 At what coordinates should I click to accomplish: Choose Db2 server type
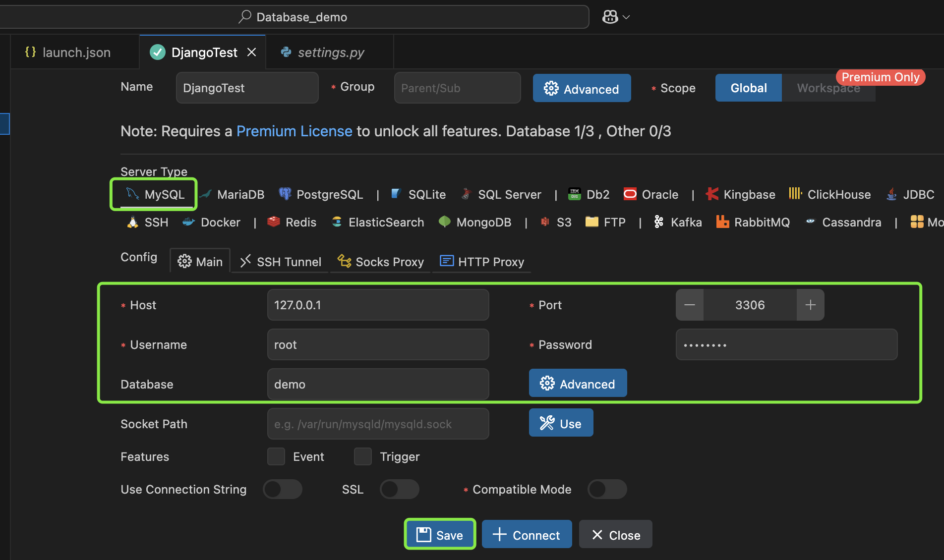[589, 194]
